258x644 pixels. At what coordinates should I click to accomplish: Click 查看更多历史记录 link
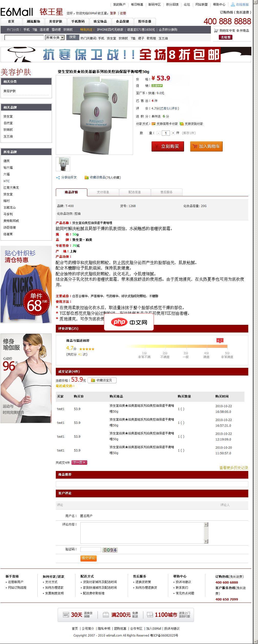234,468
